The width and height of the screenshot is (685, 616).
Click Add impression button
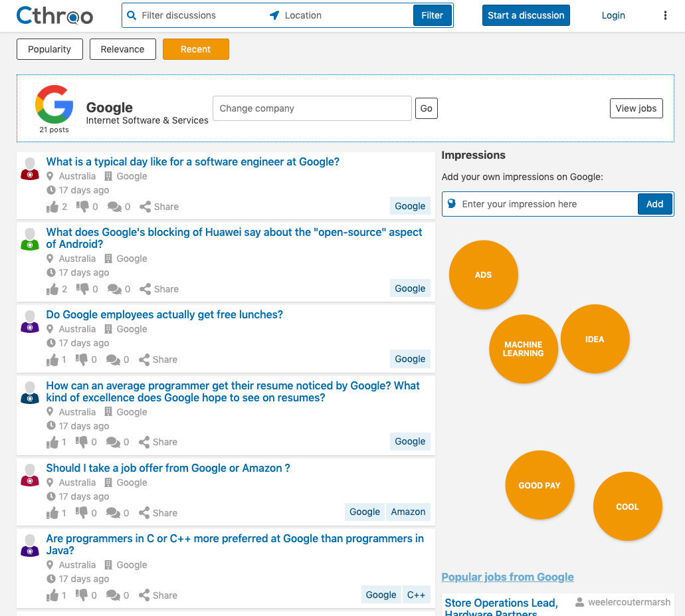pyautogui.click(x=655, y=204)
